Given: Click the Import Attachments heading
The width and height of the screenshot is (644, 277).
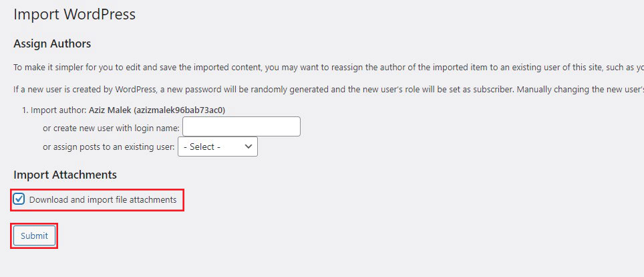Looking at the screenshot, I should point(65,175).
